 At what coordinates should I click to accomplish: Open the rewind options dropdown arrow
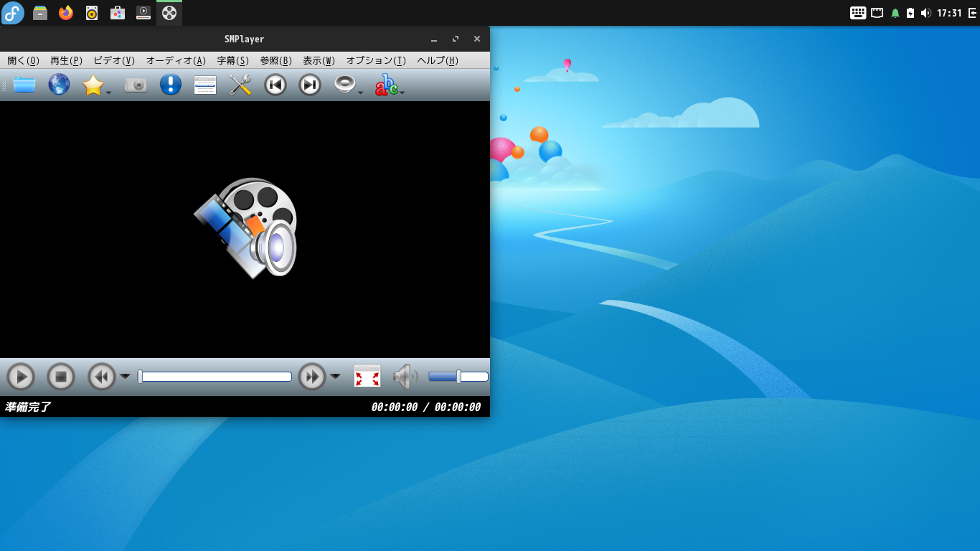[x=125, y=377]
